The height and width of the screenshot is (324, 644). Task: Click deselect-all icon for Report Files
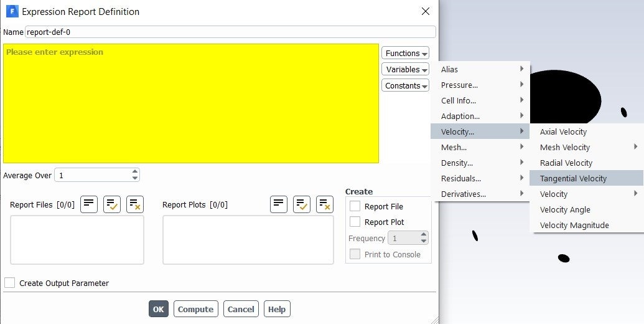[135, 204]
